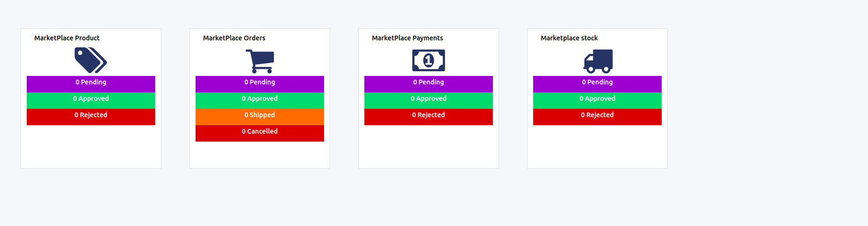Image resolution: width=868 pixels, height=226 pixels.
Task: View approved MarketPlace Payments
Action: (x=429, y=99)
